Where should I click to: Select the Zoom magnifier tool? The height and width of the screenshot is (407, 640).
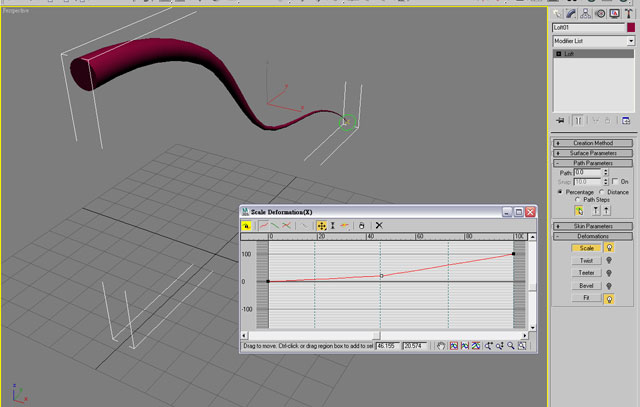pyautogui.click(x=511, y=346)
